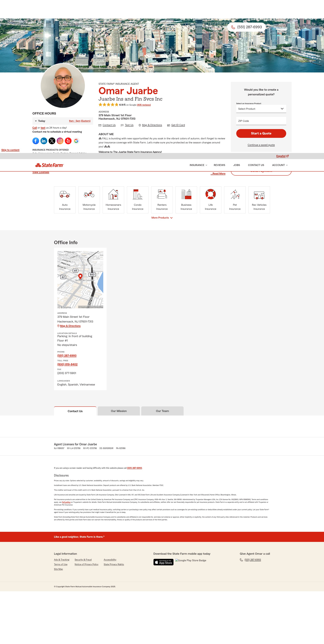Open the Security & Fraud footer link
The width and height of the screenshot is (324, 644).
click(x=83, y=560)
